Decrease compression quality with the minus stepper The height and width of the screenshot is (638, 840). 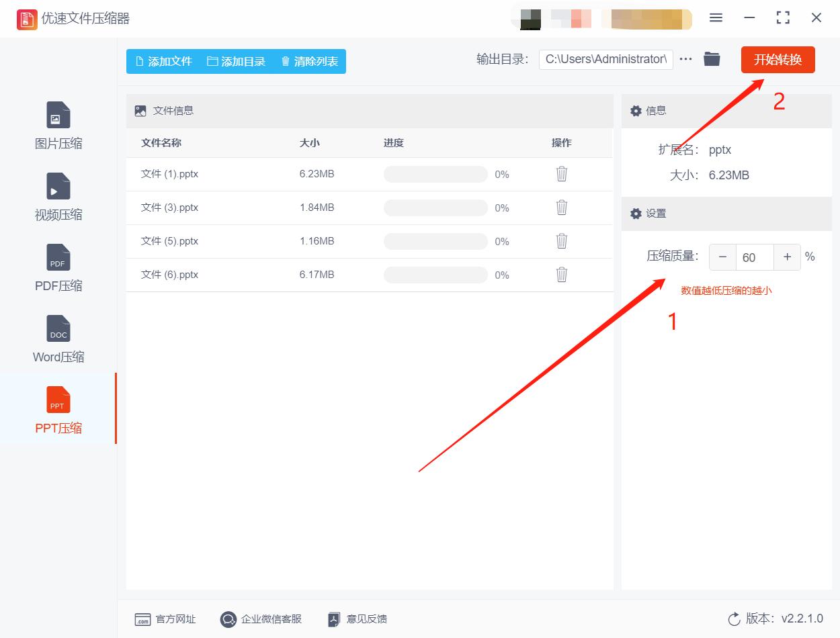click(722, 257)
